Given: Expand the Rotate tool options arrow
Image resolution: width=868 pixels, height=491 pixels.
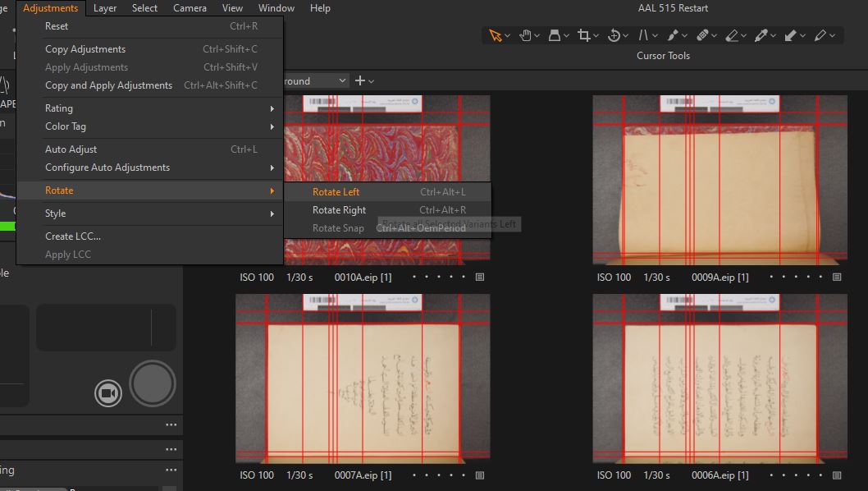Looking at the screenshot, I should (625, 36).
